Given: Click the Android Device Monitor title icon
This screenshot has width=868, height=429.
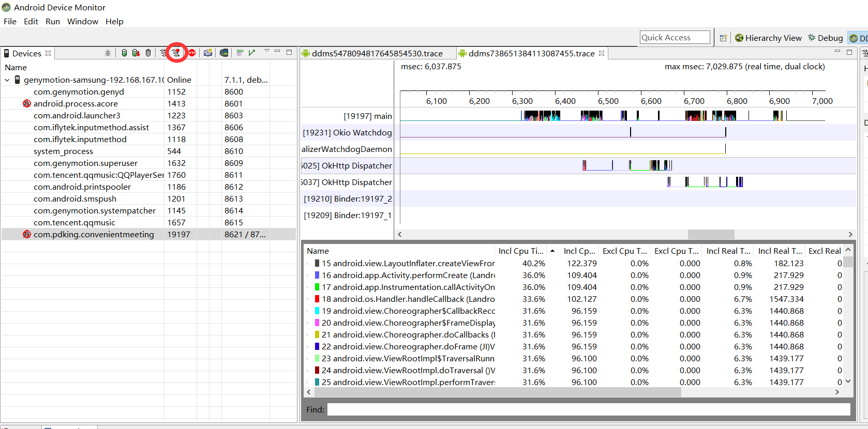Looking at the screenshot, I should tap(6, 7).
